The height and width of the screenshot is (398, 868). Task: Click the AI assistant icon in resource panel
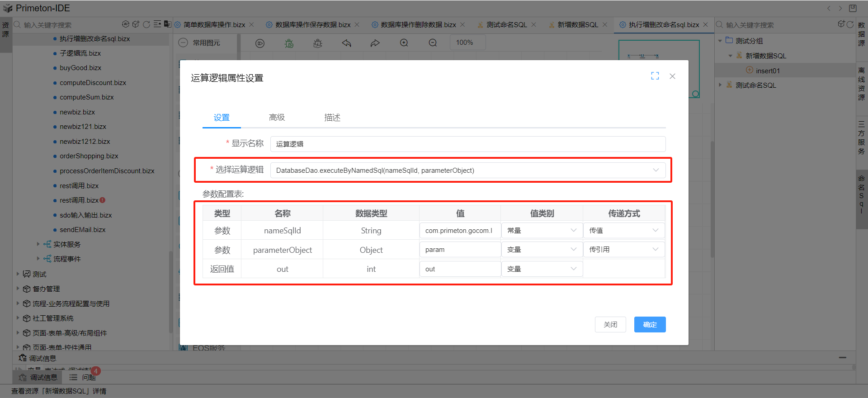tap(126, 24)
